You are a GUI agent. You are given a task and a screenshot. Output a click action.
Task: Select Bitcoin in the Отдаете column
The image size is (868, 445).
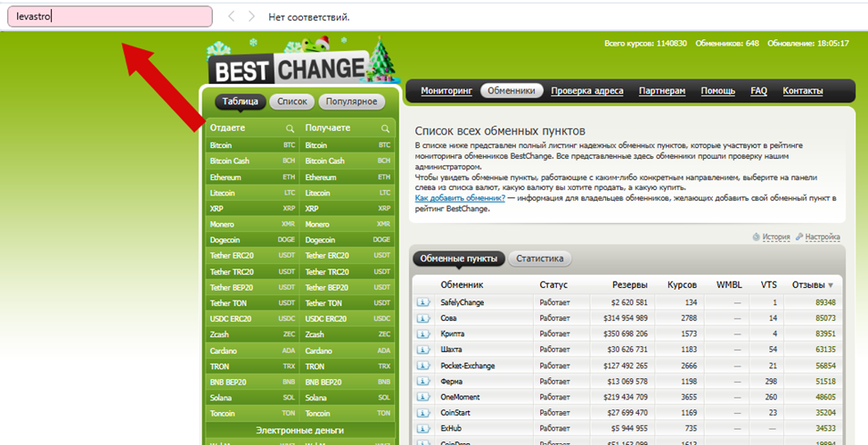coord(220,144)
